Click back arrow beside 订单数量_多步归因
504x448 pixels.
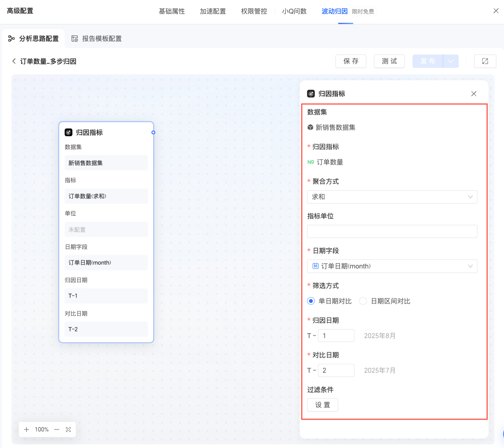point(14,61)
